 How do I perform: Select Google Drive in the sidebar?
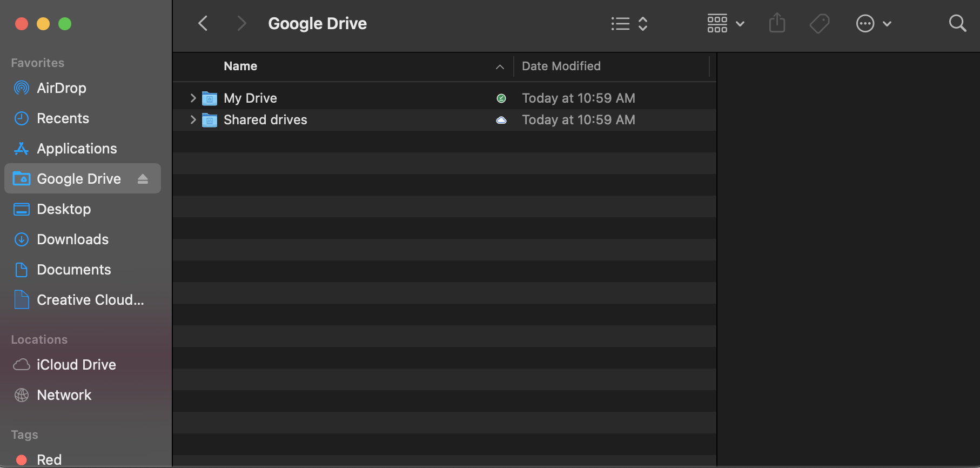point(83,178)
